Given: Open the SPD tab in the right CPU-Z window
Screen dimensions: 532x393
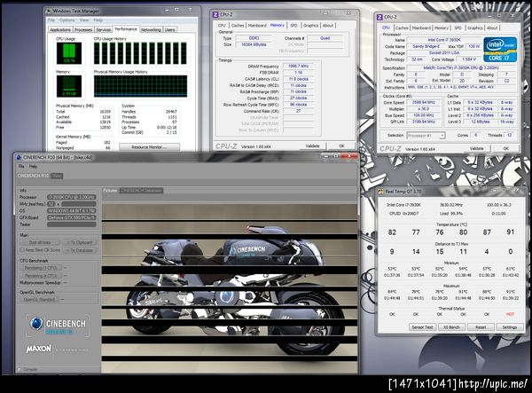Looking at the screenshot, I should (x=458, y=28).
